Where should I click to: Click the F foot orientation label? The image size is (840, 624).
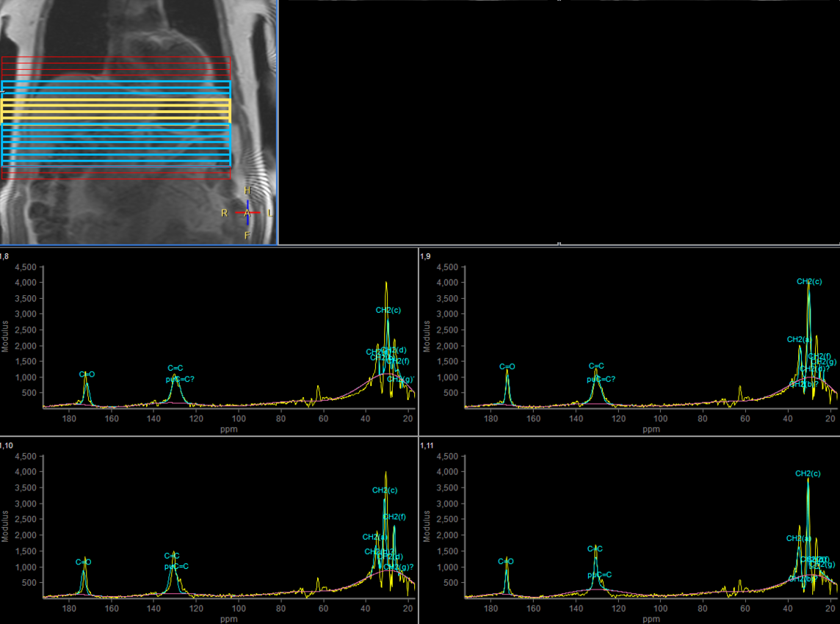247,236
